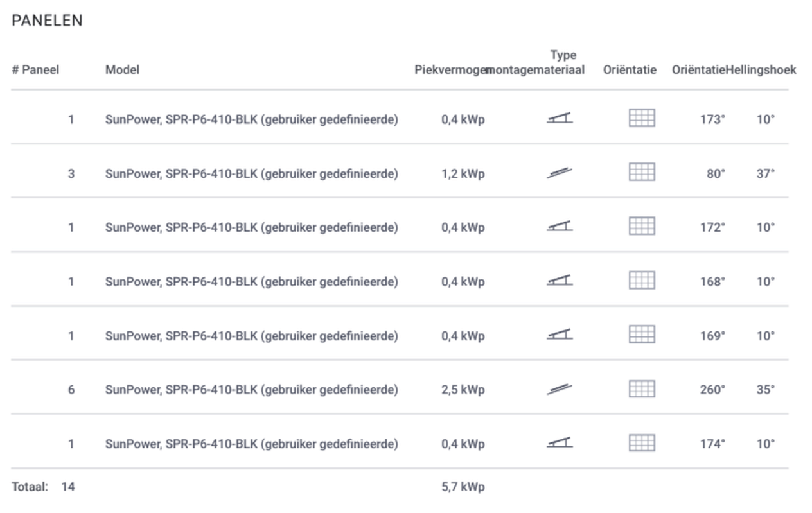Click the sloped-roof mounting icon in the 260° row

click(x=560, y=389)
